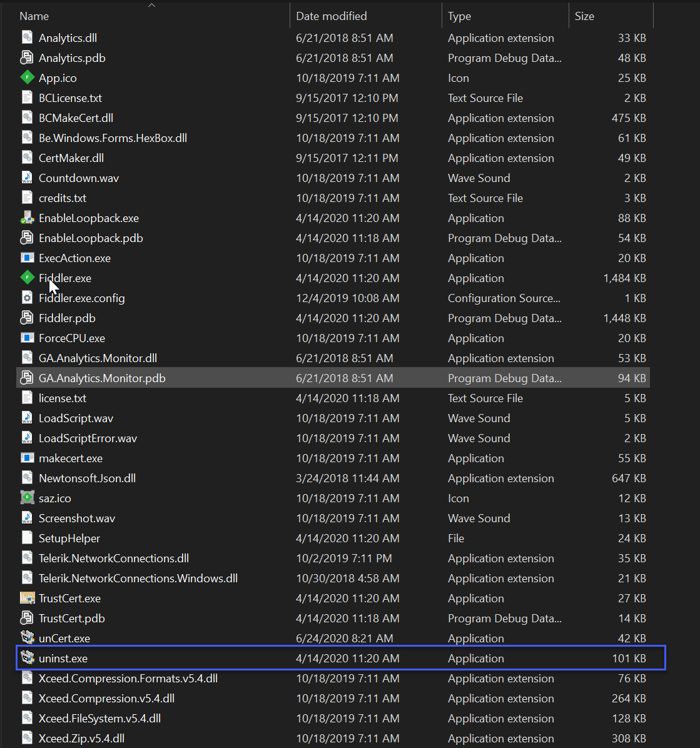Image resolution: width=700 pixels, height=748 pixels.
Task: Click the ExecAction.exe application icon
Action: pos(27,258)
